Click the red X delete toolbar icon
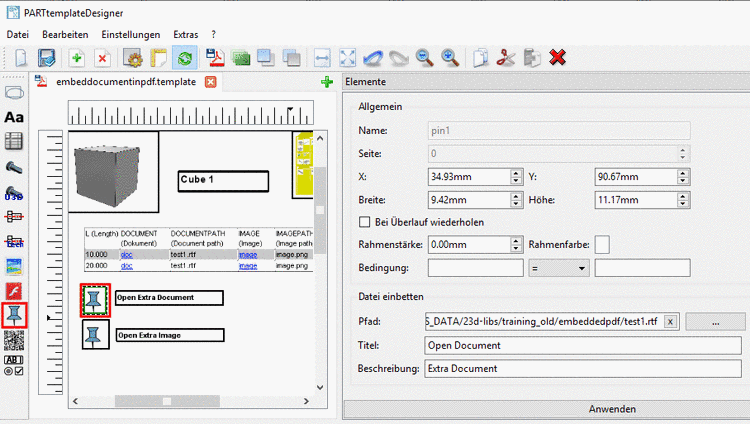This screenshot has width=750, height=424. (x=557, y=58)
